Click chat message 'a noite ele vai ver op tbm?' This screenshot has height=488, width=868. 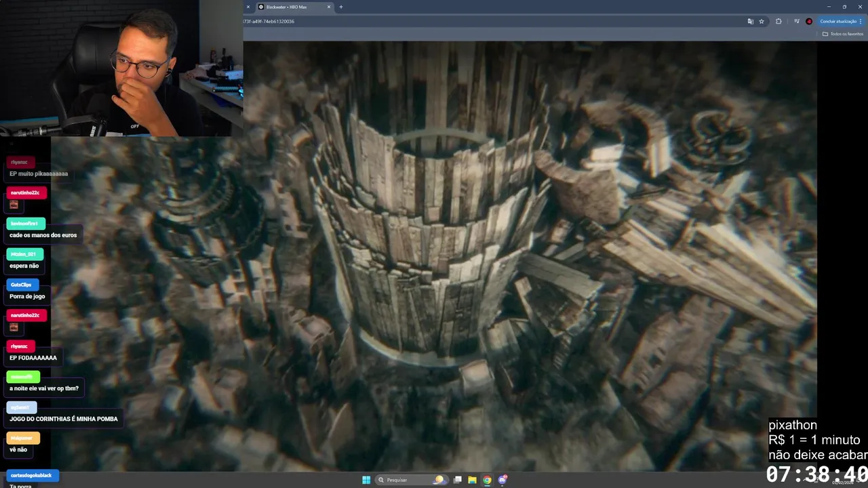point(44,388)
